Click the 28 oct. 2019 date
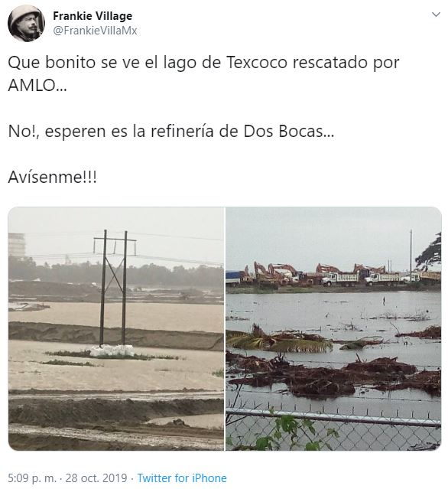This screenshot has height=489, width=448. click(x=96, y=478)
